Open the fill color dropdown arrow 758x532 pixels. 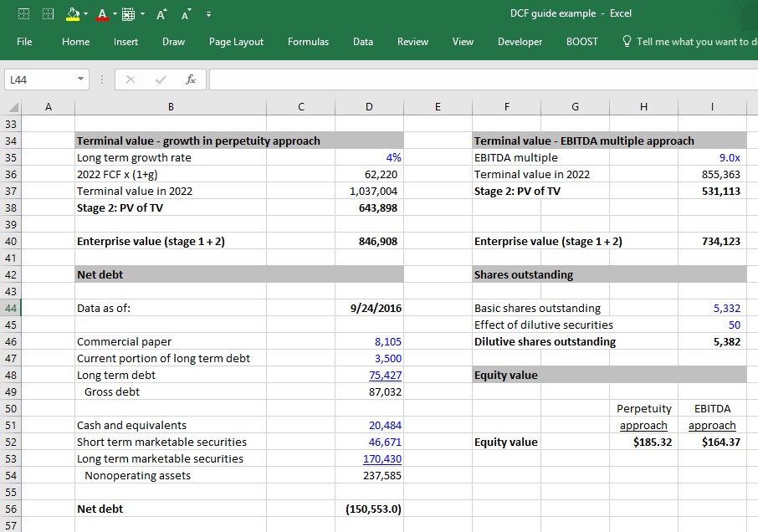click(85, 14)
